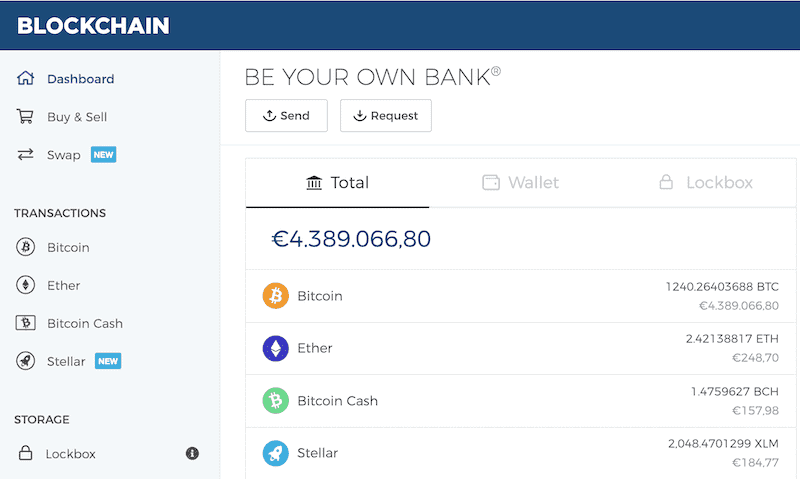Viewport: 800px width, 479px height.
Task: Click green Bitcoin Cash icon in balances
Action: 276,400
